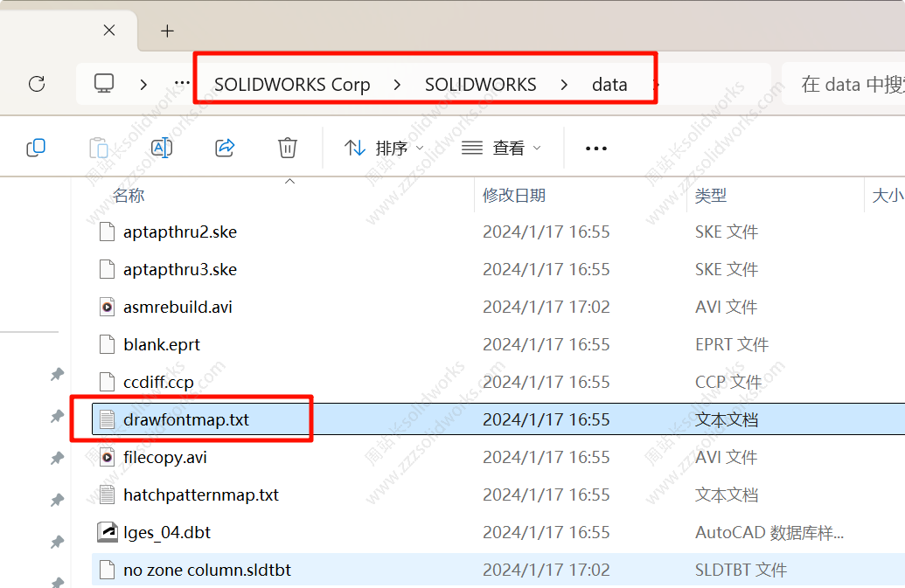
Task: Click the AVI 文件 type of filecopy.avi
Action: point(726,457)
